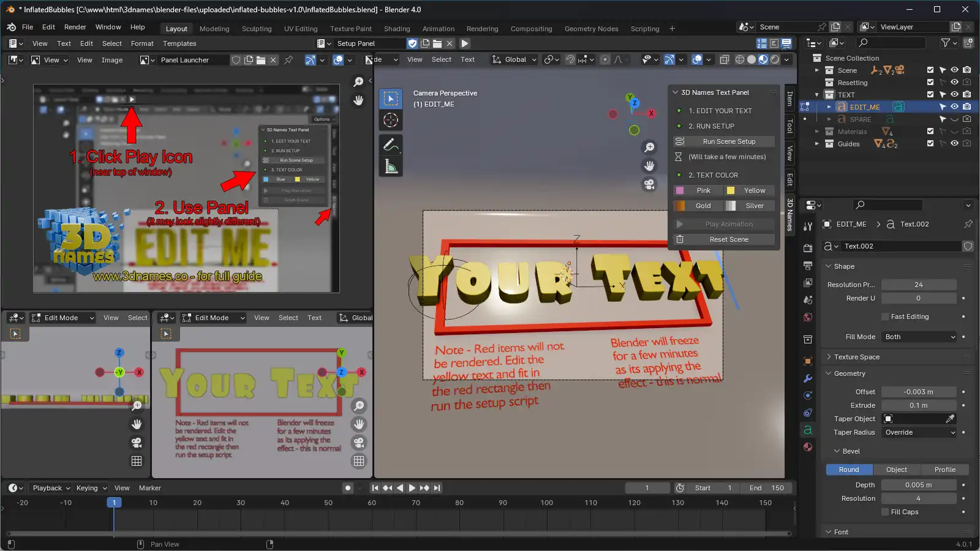980x551 pixels.
Task: Open the World properties tab
Action: tap(808, 317)
